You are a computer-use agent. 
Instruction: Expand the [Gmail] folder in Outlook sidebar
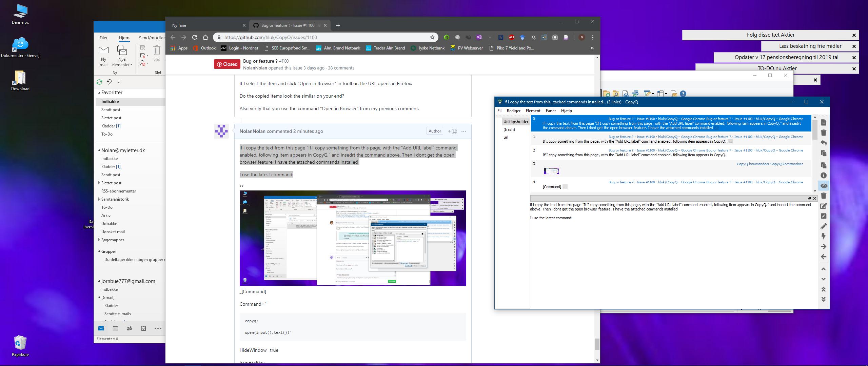(x=99, y=297)
